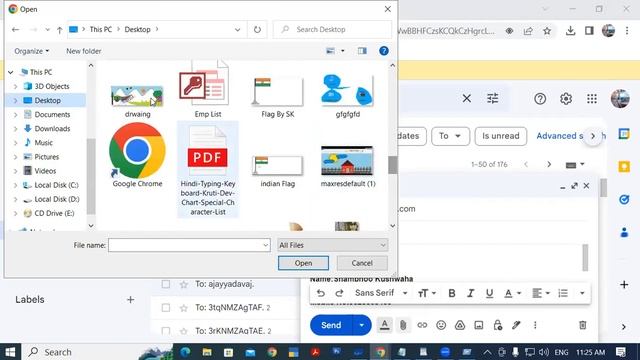
Task: Select checkbox for 'To: 3rKNMZAgTAE.' email
Action: pyautogui.click(x=166, y=331)
